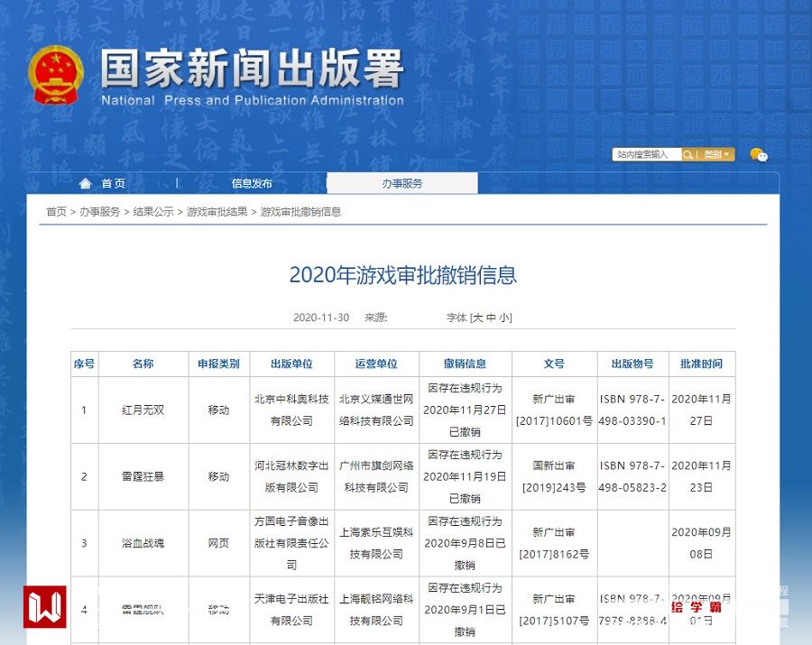Click column header 文号
The width and height of the screenshot is (812, 645).
554,364
